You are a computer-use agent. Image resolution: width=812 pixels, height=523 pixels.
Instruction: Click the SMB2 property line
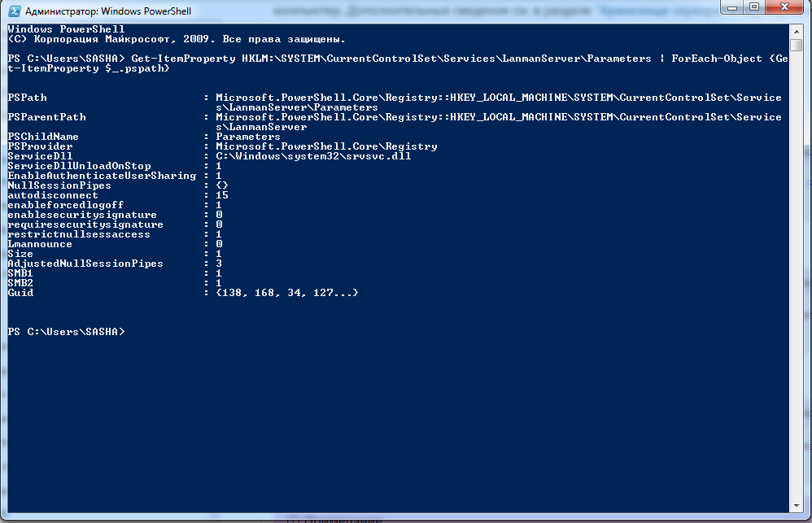click(x=21, y=283)
